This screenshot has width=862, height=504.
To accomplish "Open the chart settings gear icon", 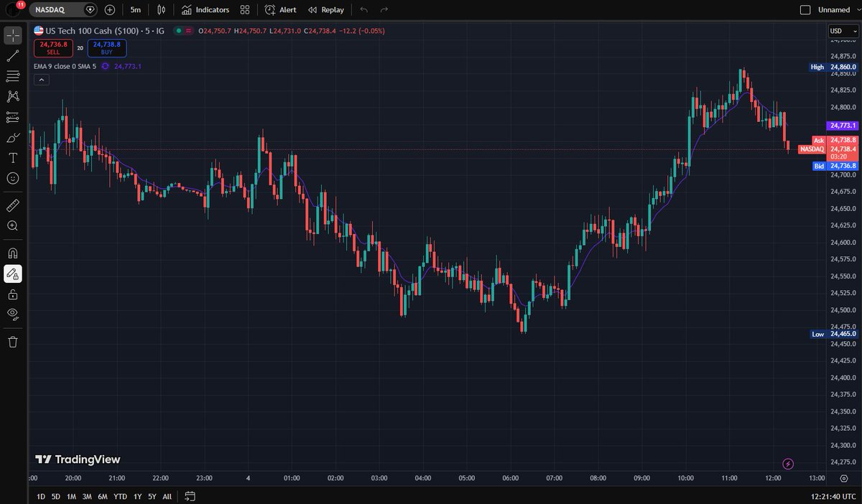I will point(844,479).
